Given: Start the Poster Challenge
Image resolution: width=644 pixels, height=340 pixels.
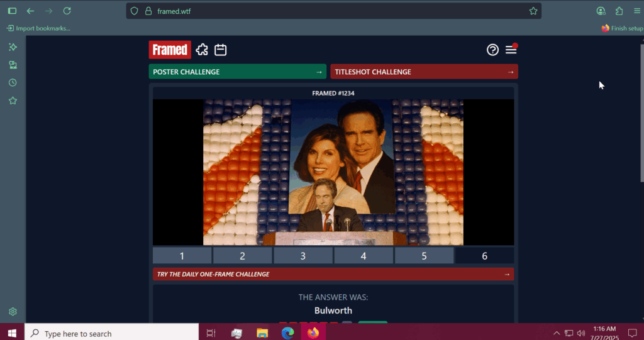Looking at the screenshot, I should pyautogui.click(x=237, y=72).
